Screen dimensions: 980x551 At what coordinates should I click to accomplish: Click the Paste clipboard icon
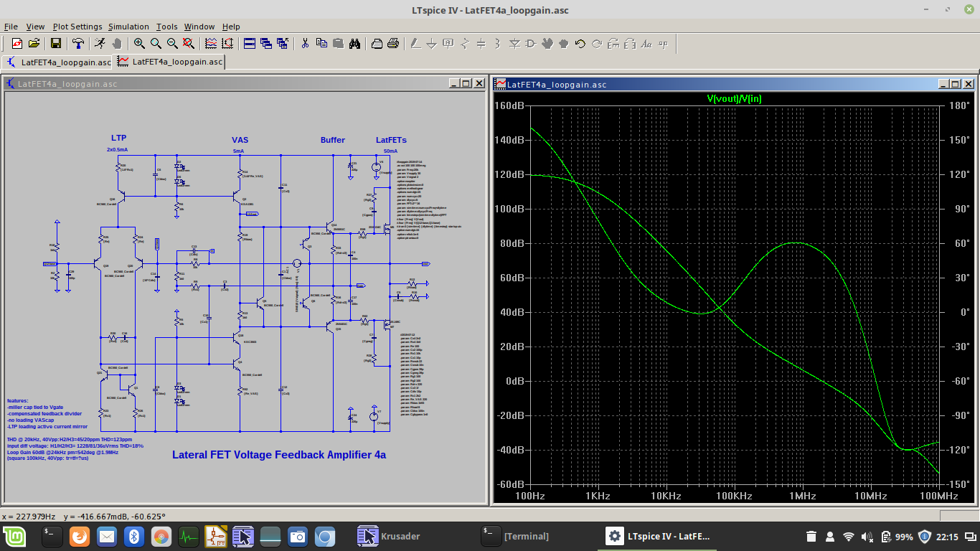[x=338, y=44]
